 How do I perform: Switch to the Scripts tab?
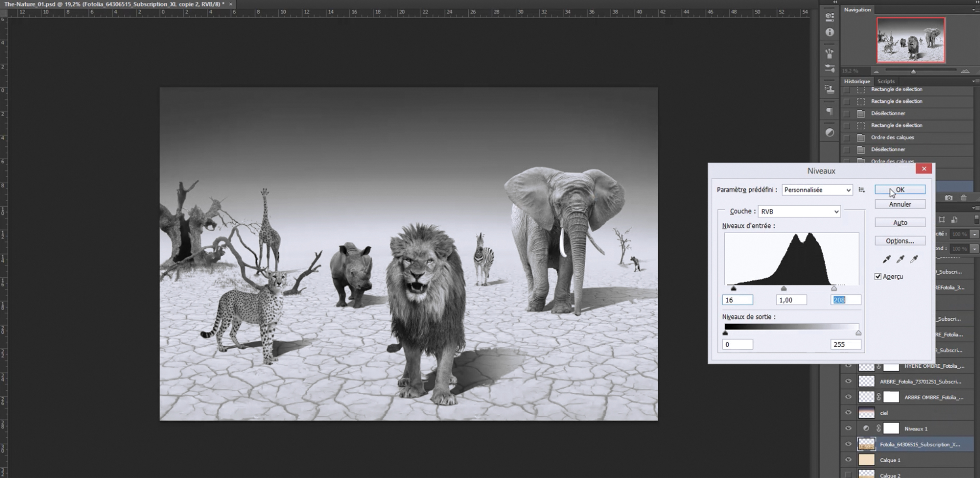tap(886, 81)
